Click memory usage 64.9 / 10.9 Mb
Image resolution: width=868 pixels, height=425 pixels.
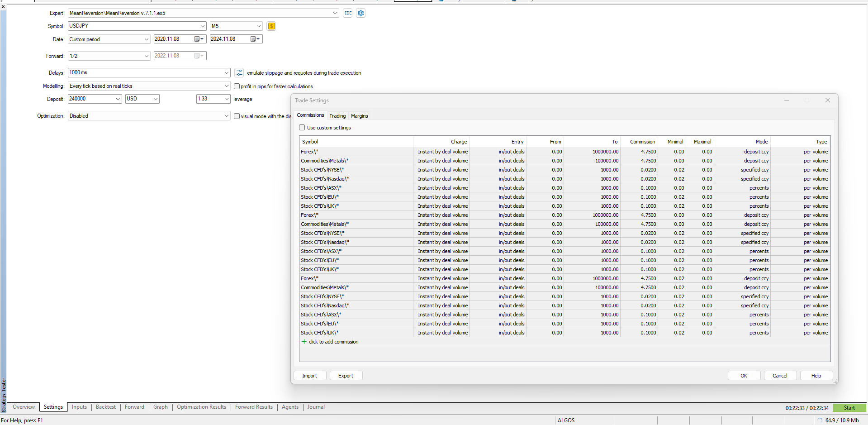(x=842, y=420)
